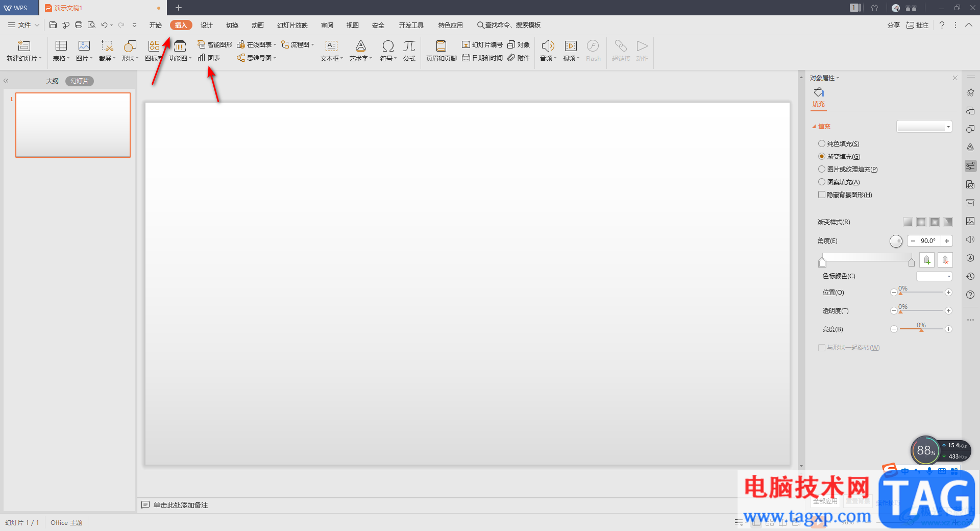Screen dimensions: 980x531
Task: Click the Object (对象) insert icon
Action: pyautogui.click(x=511, y=45)
